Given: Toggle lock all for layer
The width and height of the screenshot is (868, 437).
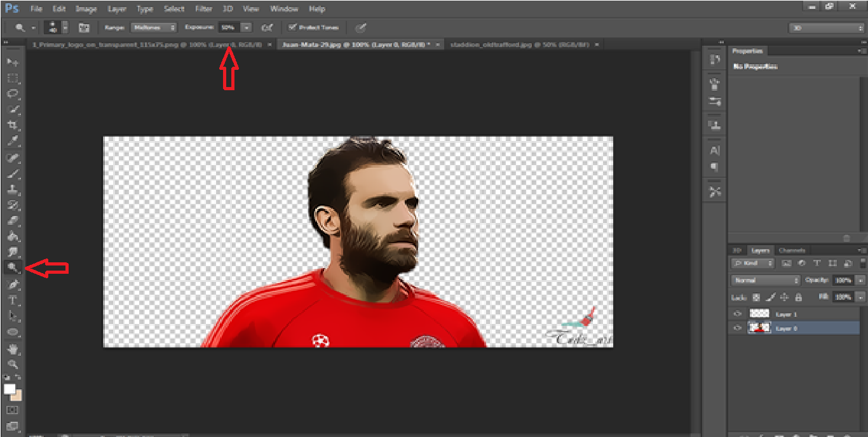Looking at the screenshot, I should click(798, 297).
